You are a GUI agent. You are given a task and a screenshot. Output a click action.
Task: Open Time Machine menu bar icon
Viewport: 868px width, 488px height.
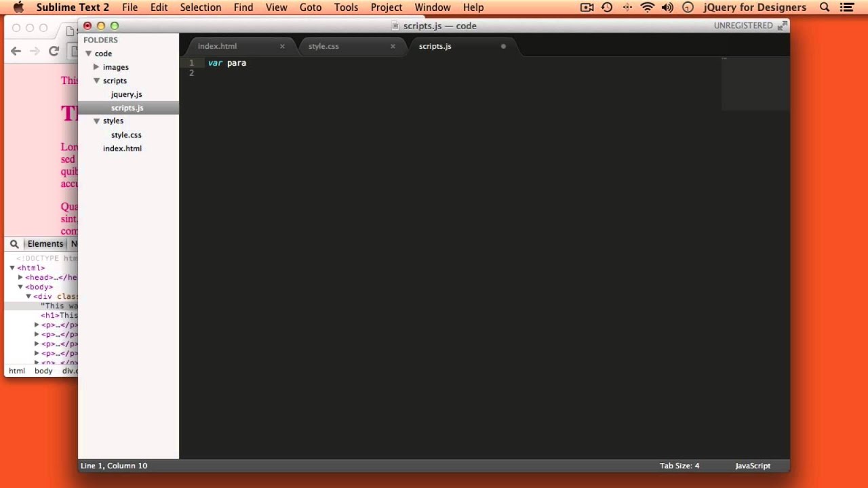click(607, 7)
